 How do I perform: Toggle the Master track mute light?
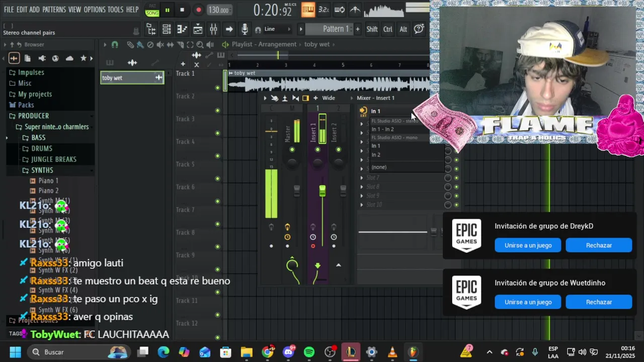pos(292,150)
